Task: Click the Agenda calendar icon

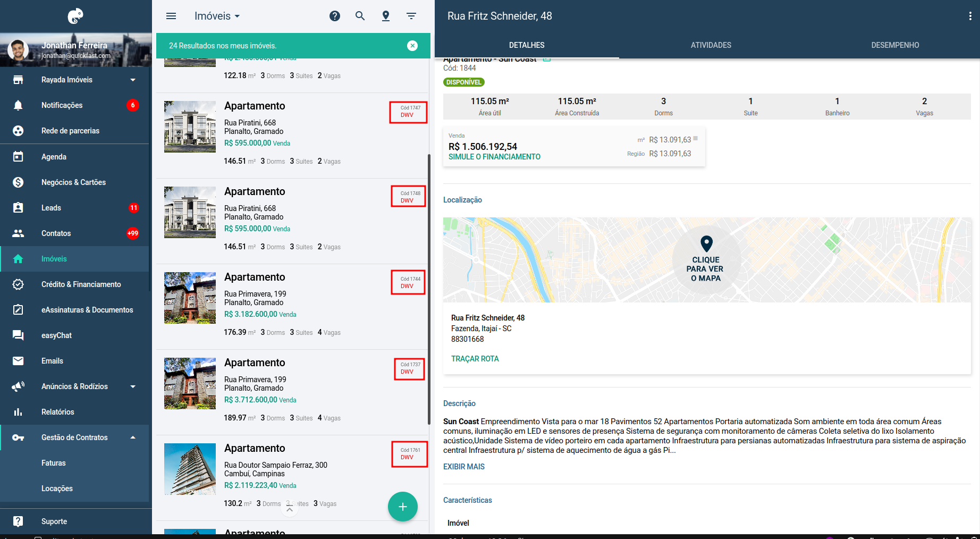Action: [18, 157]
